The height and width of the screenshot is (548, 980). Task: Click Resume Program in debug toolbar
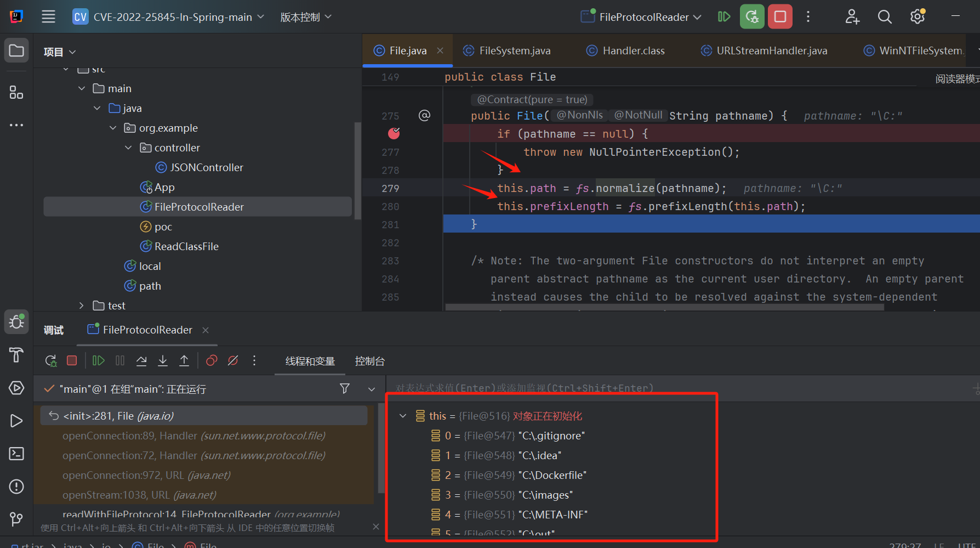[99, 360]
